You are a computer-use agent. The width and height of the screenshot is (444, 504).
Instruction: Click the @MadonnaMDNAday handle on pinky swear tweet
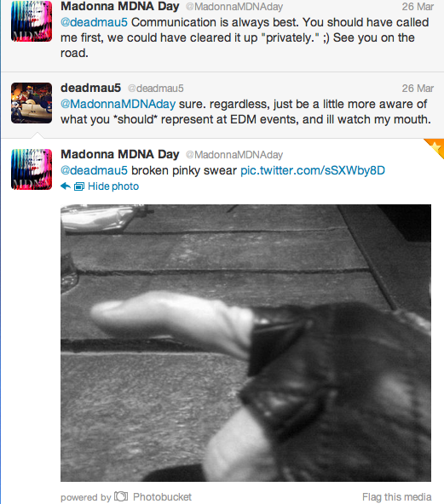[234, 155]
